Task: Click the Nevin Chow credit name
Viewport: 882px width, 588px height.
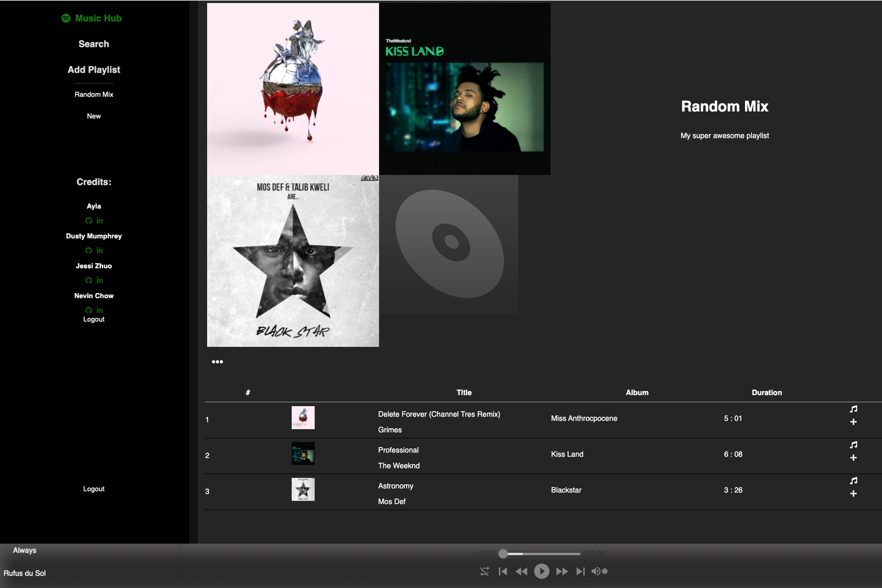Action: [94, 296]
